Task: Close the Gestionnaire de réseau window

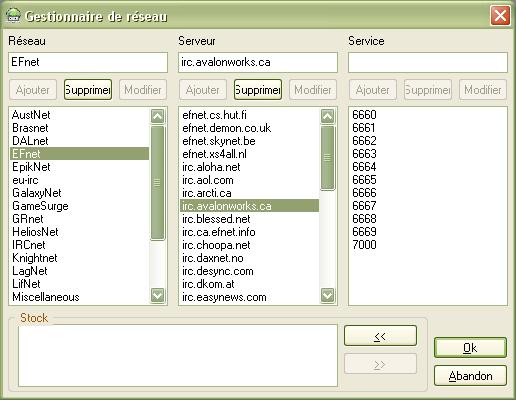Action: (500, 15)
